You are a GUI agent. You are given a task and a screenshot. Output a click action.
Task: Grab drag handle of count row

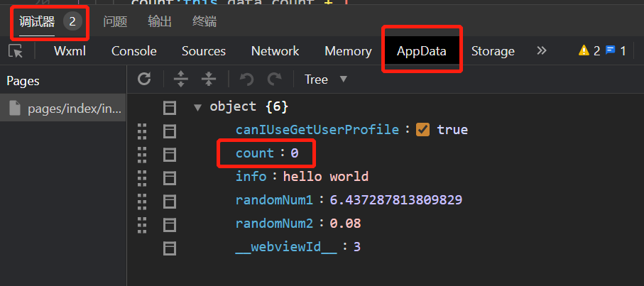pyautogui.click(x=142, y=155)
